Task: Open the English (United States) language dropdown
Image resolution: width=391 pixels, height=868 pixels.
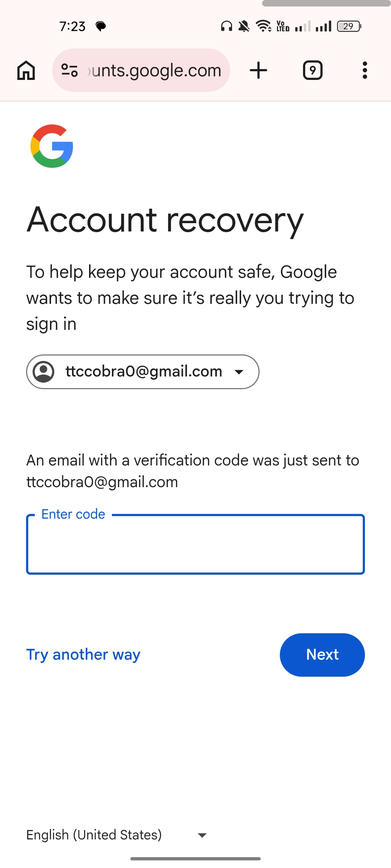Action: pyautogui.click(x=94, y=835)
